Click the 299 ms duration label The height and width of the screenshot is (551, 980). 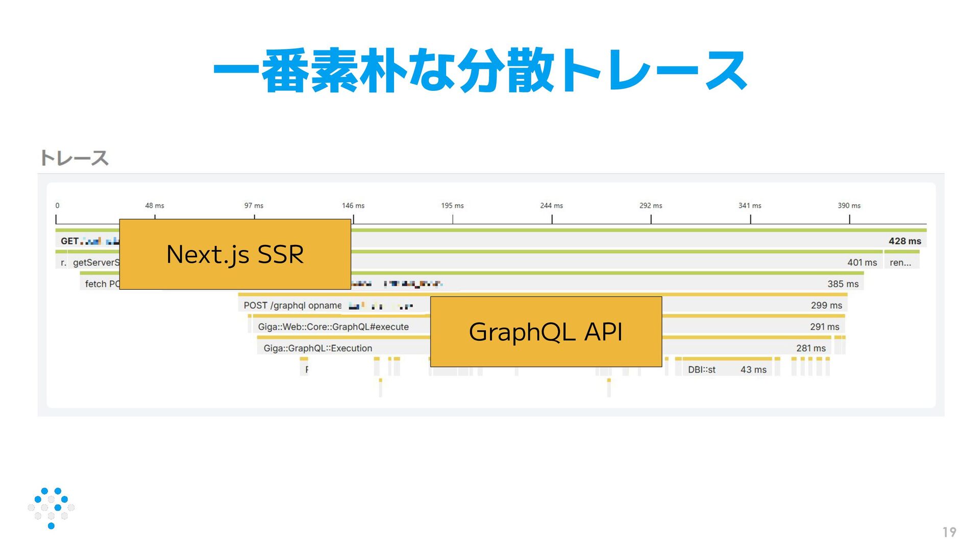826,305
